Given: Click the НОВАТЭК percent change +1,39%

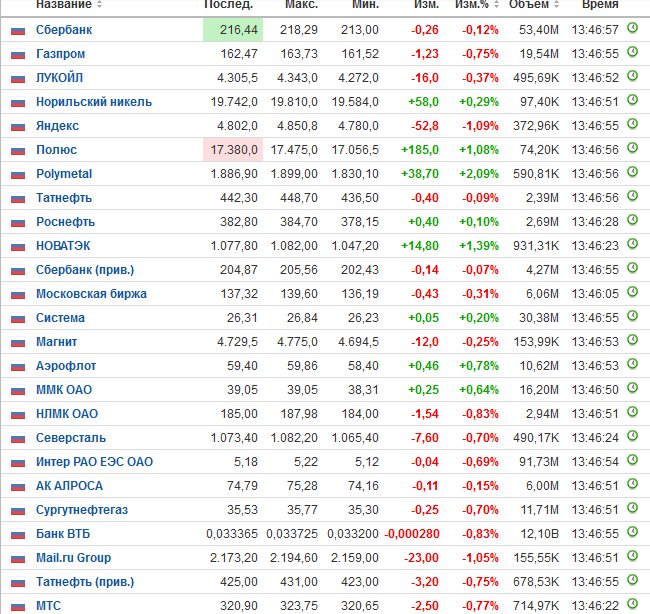Looking at the screenshot, I should click(478, 246).
